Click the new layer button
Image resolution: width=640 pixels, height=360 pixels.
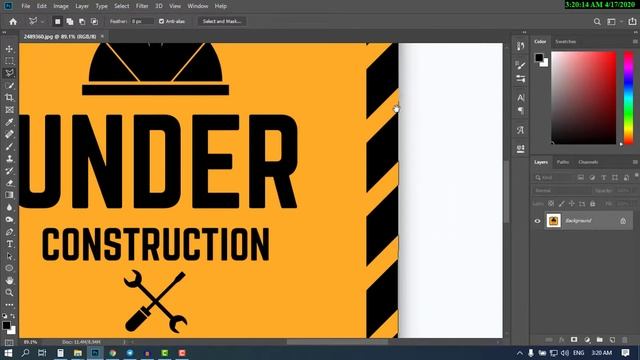(612, 340)
